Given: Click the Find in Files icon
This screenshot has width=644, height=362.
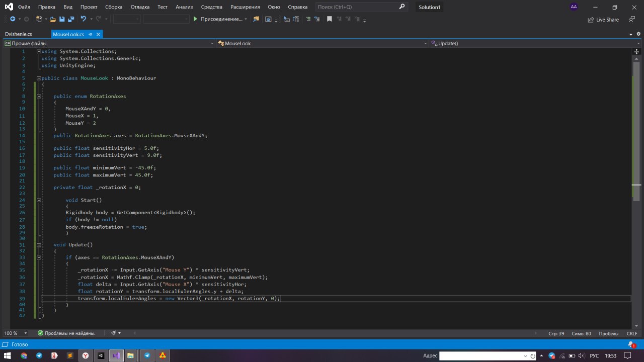Looking at the screenshot, I should [256, 19].
